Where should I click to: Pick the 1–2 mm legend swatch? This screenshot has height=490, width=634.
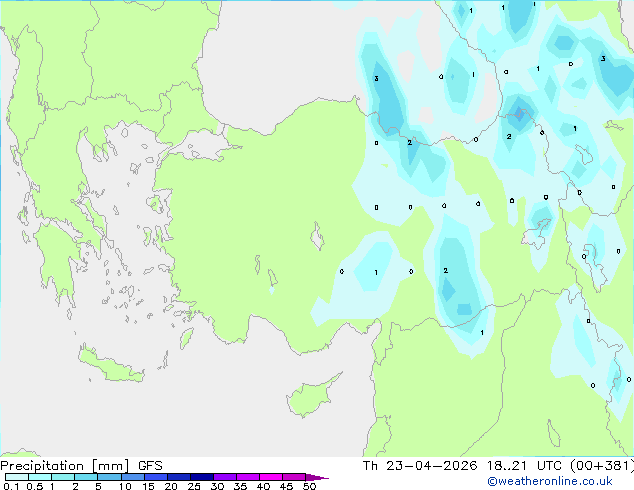click(63, 477)
